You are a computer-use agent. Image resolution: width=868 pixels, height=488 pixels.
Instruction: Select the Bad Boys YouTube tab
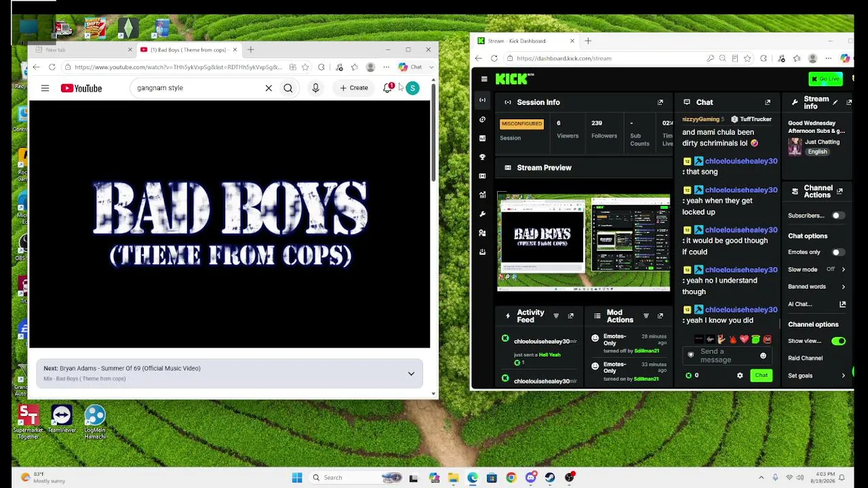tap(188, 49)
